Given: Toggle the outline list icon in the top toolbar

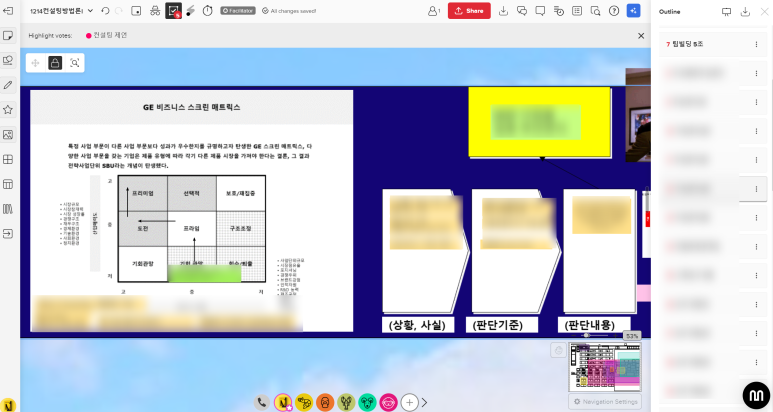Looking at the screenshot, I should (x=577, y=11).
